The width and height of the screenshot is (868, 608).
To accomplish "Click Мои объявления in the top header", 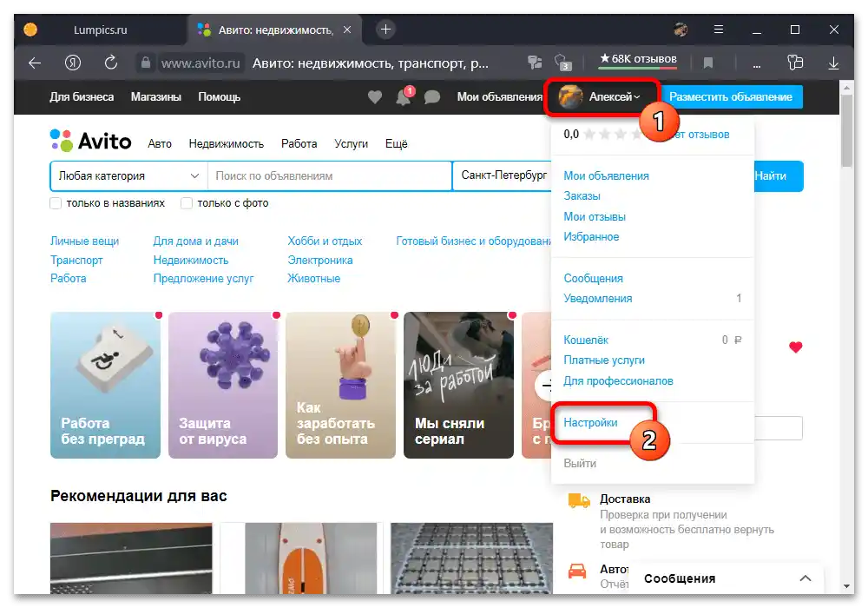I will (499, 97).
